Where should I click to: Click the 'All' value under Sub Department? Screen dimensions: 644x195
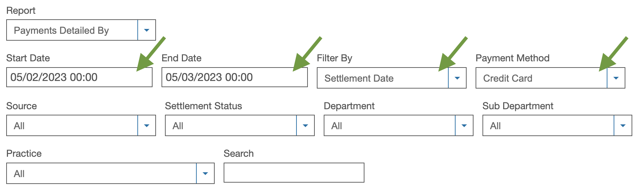tap(496, 126)
